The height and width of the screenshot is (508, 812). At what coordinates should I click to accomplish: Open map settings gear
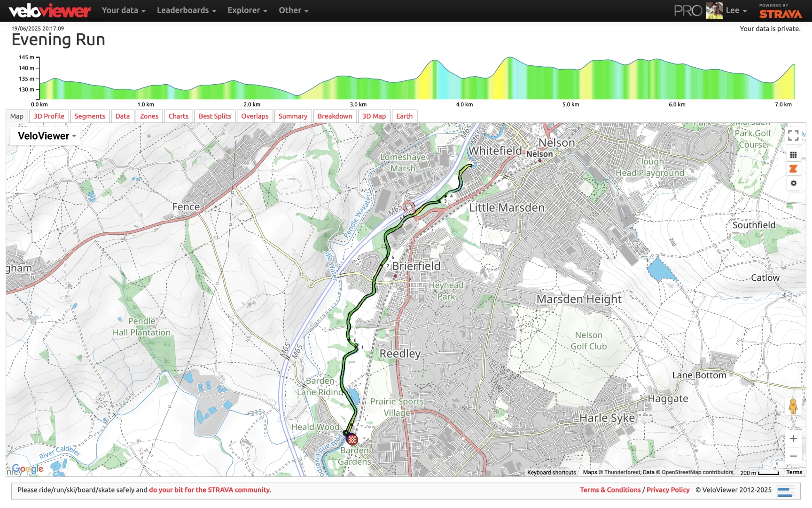coord(793,183)
